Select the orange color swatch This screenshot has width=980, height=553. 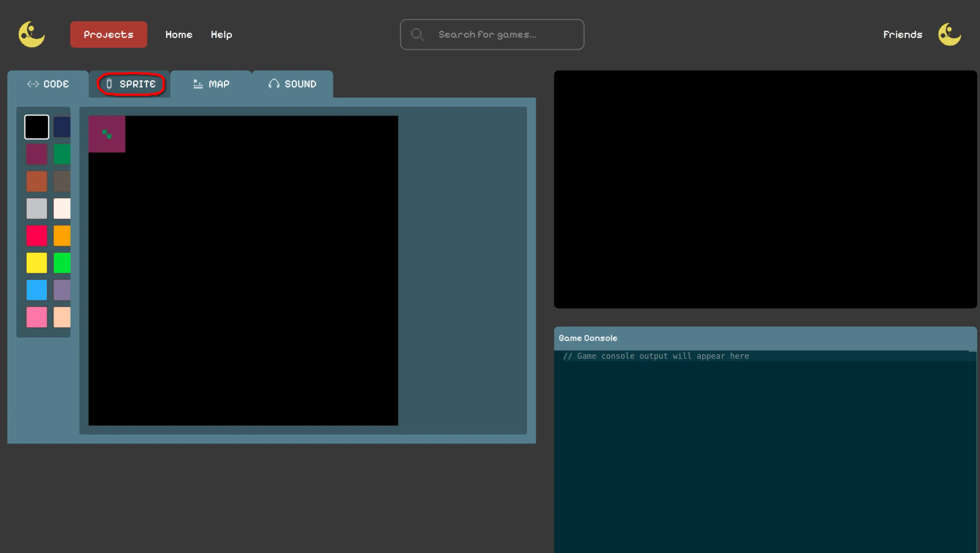click(x=62, y=235)
